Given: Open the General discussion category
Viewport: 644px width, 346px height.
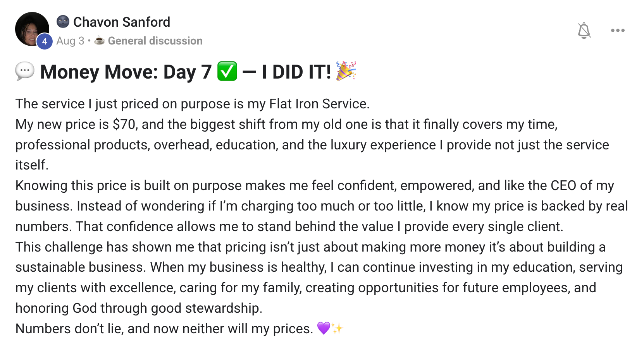Looking at the screenshot, I should (x=155, y=41).
